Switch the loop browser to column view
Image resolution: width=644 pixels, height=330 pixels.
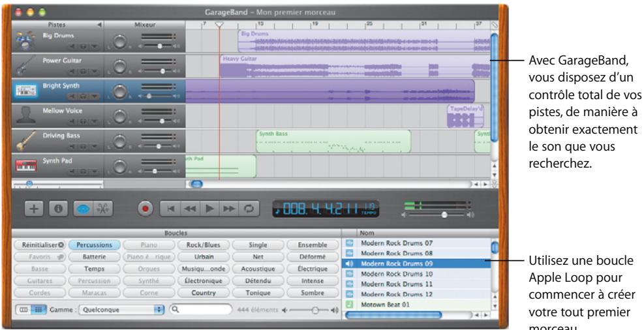pyautogui.click(x=24, y=310)
